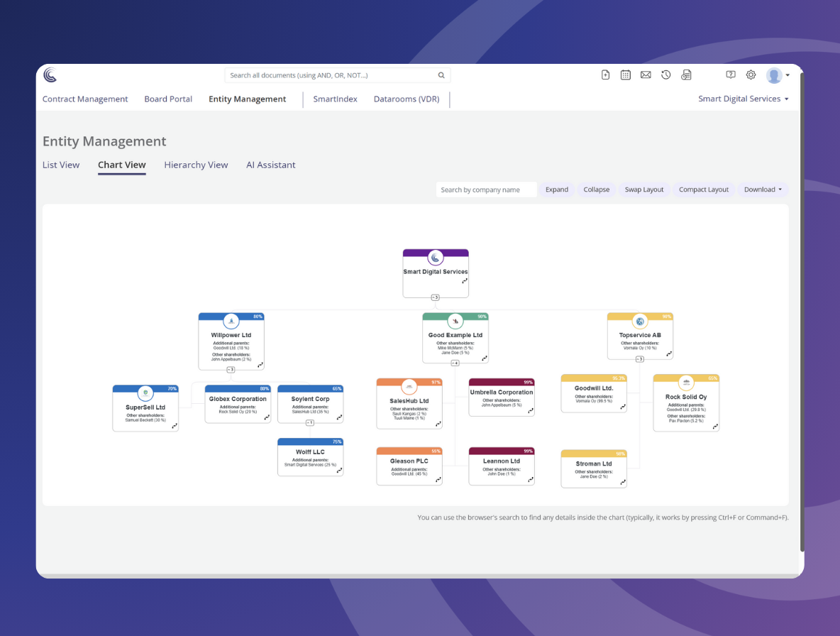This screenshot has width=840, height=636.
Task: Collapse the Good Example Ltd child nodes
Action: [x=455, y=363]
